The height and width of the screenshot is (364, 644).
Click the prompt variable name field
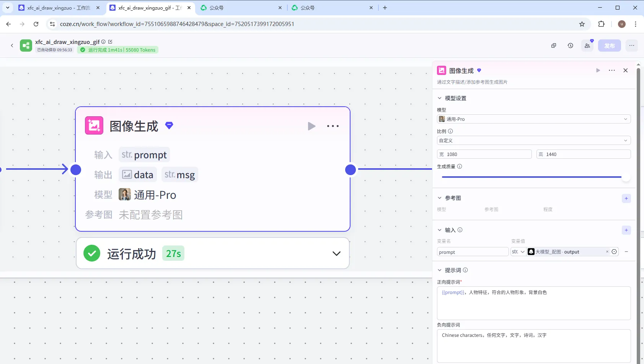point(473,252)
